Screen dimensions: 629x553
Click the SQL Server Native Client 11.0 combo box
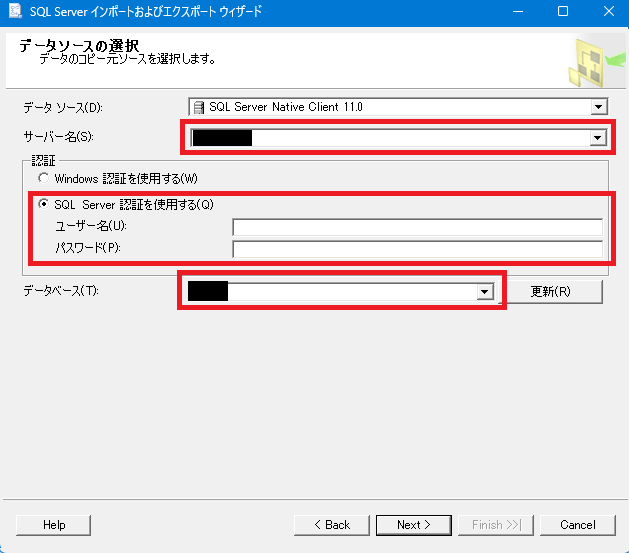[x=398, y=107]
